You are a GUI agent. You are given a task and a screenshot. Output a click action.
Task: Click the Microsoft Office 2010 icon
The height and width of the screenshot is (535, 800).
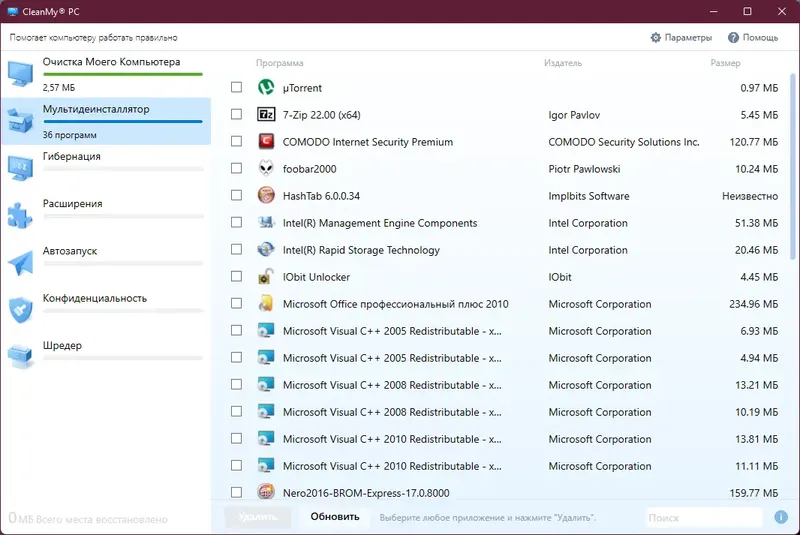[x=266, y=304]
